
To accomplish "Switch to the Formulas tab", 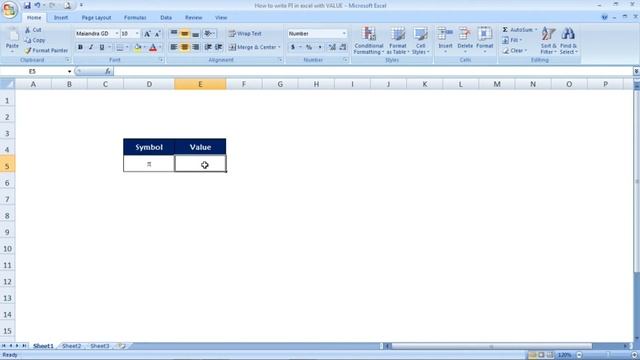I will click(x=135, y=18).
